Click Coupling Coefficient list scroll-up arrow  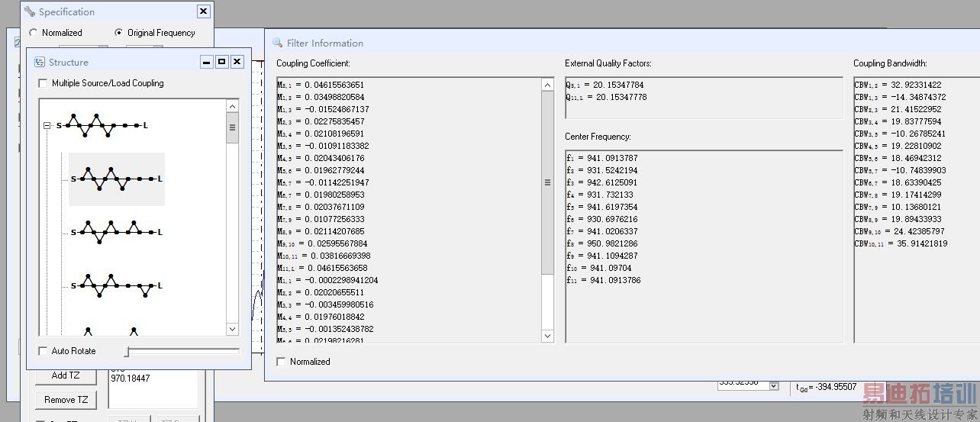(x=547, y=85)
